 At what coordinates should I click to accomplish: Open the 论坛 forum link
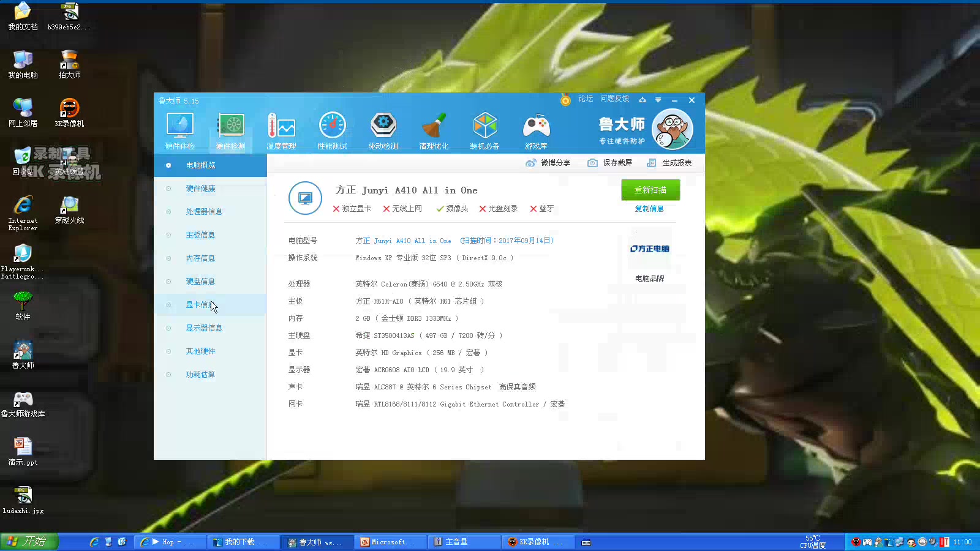[586, 99]
